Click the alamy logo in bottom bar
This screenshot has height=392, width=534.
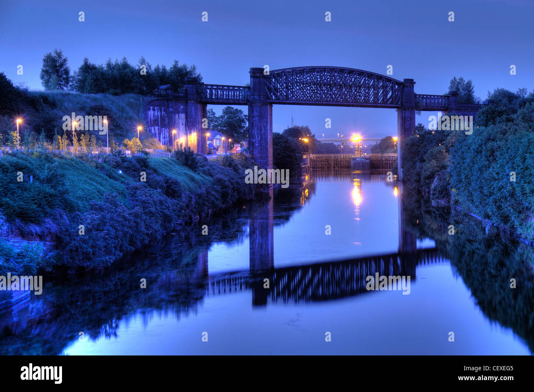pyautogui.click(x=41, y=374)
